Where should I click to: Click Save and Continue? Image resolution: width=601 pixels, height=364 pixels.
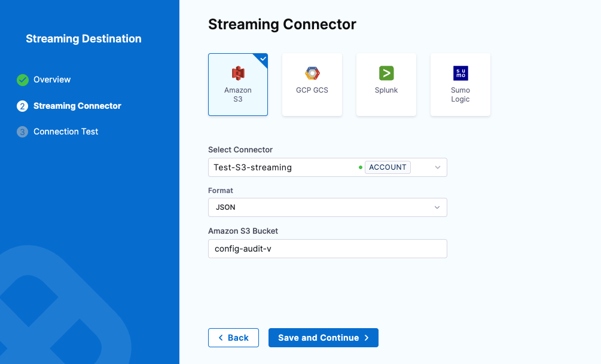pyautogui.click(x=323, y=338)
